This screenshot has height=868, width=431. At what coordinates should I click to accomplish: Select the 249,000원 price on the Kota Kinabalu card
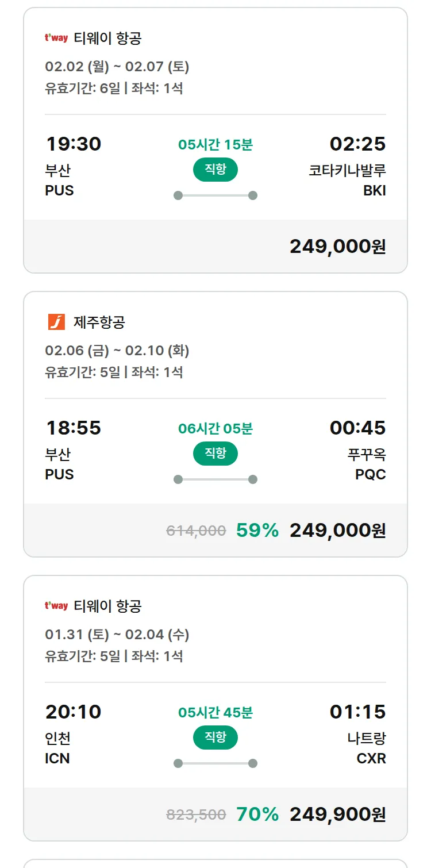[337, 247]
